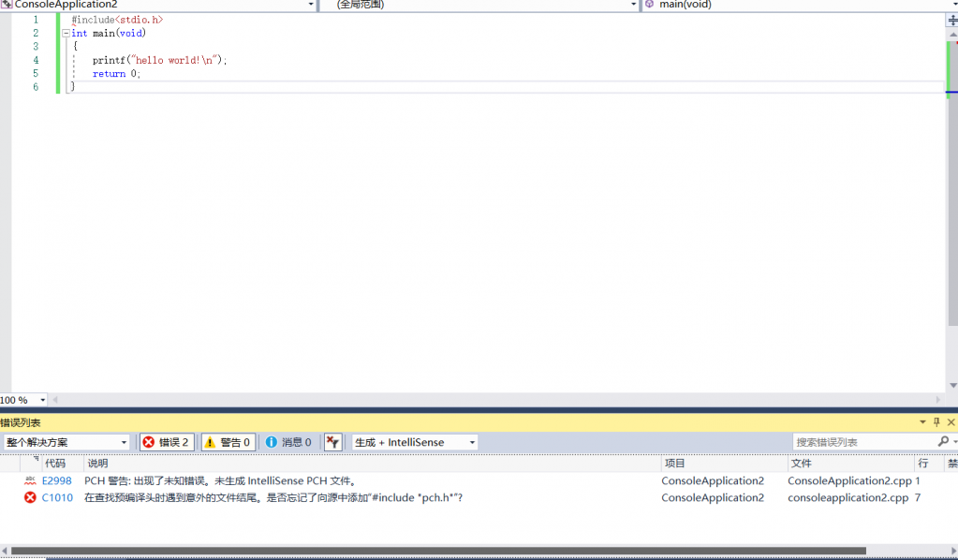This screenshot has width=958, height=560.
Task: Pin the error list panel
Action: 936,422
